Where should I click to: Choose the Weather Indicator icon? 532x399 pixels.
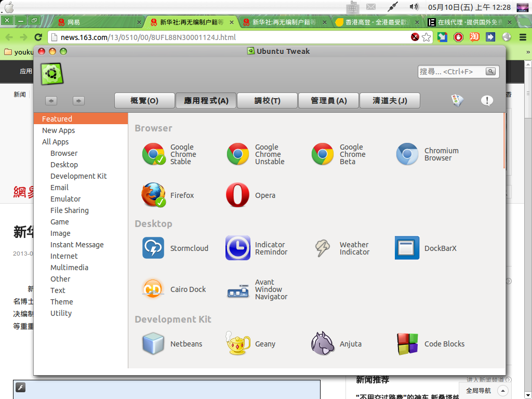coord(322,248)
